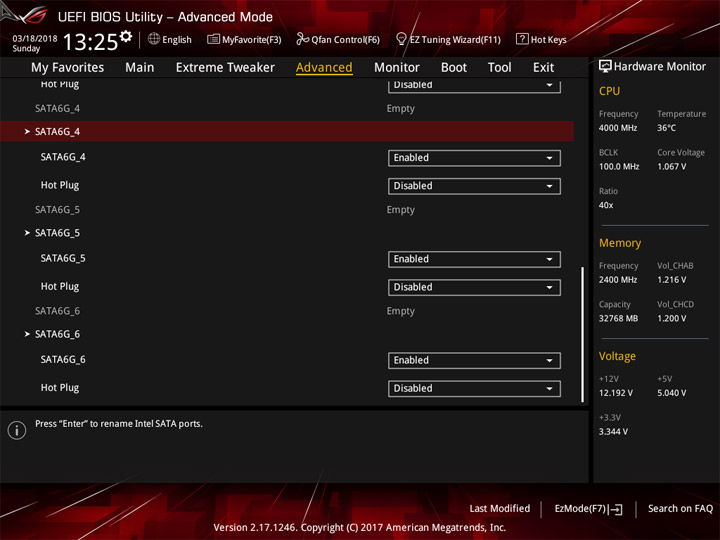Click the CPU temperature value 36°C

point(666,128)
